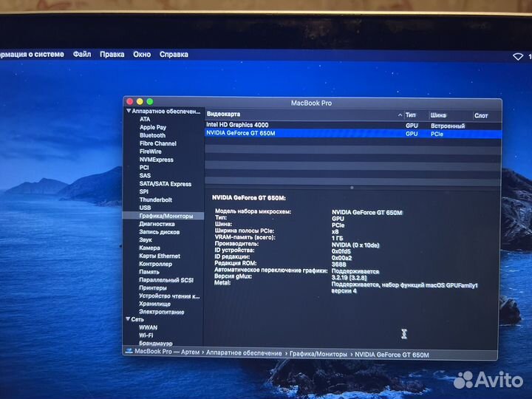Screen dimensions: 532x399
Task: Select Карты Ethernet in the sidebar
Action: (x=160, y=256)
